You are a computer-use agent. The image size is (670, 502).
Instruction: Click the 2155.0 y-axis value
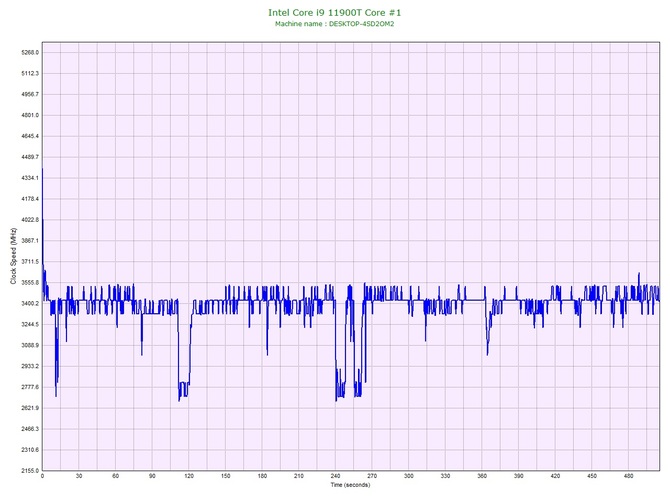30,471
